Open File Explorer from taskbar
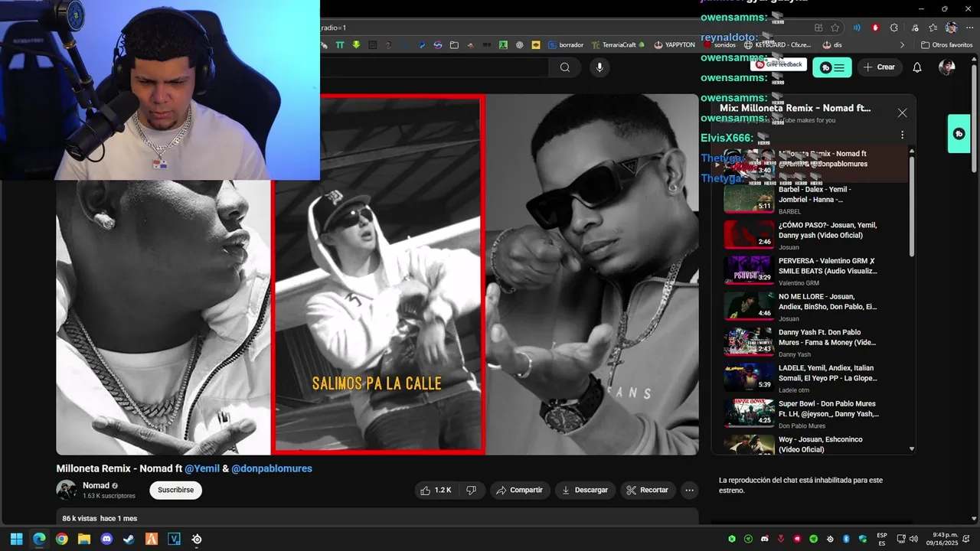The width and height of the screenshot is (980, 551). [84, 539]
